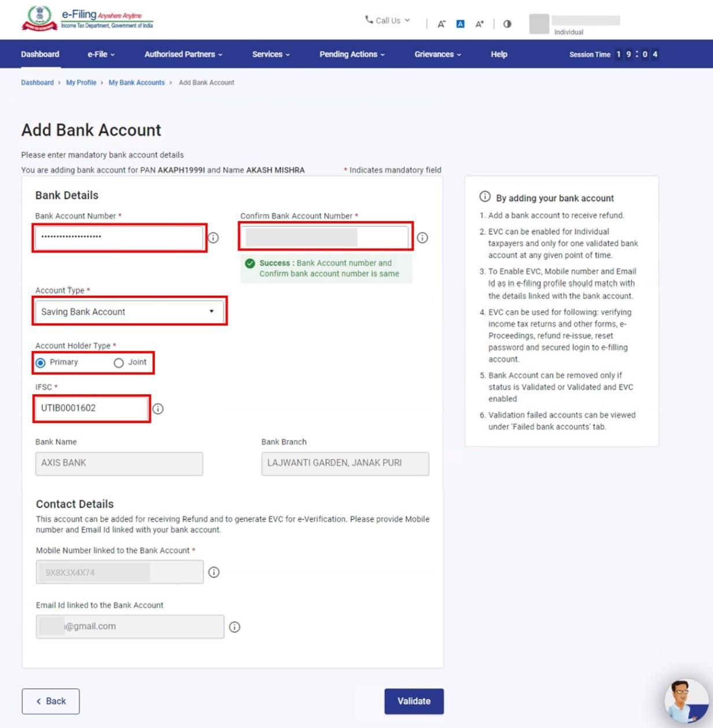
Task: Select the increase font size icon
Action: click(479, 23)
